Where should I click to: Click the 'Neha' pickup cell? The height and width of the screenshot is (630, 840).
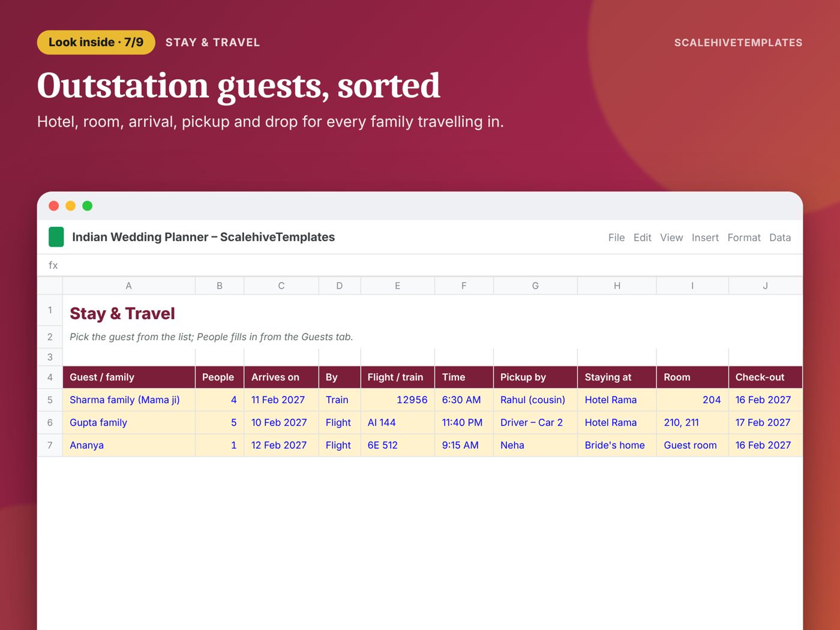click(536, 445)
